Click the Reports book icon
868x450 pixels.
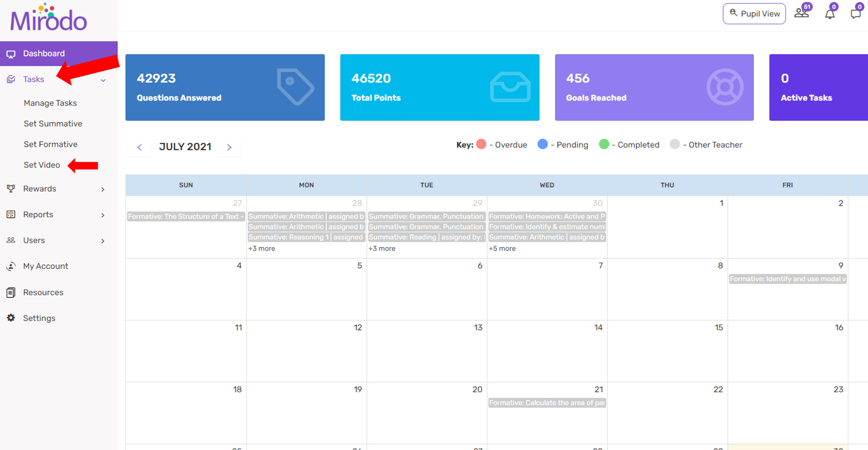[11, 214]
